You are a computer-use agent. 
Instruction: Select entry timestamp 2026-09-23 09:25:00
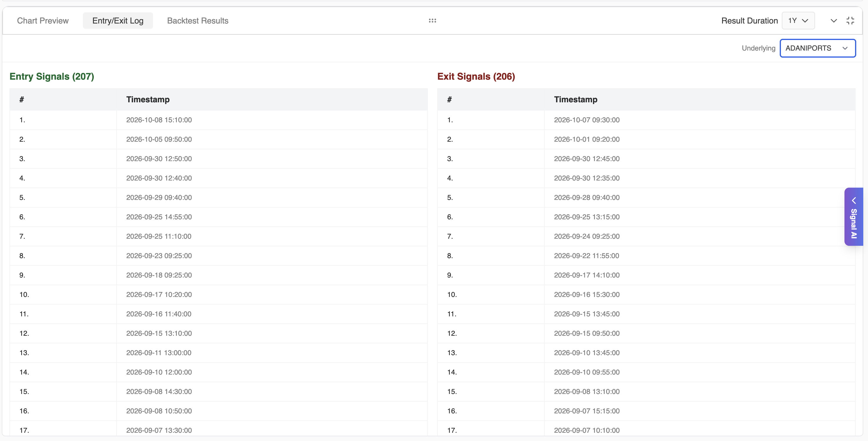[x=159, y=256]
